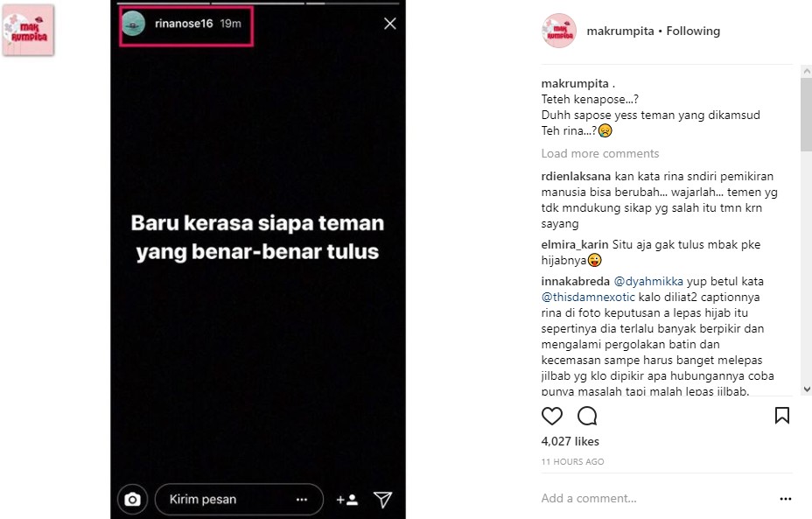Open three dots in Kirim pesan field
The width and height of the screenshot is (812, 519).
302,500
